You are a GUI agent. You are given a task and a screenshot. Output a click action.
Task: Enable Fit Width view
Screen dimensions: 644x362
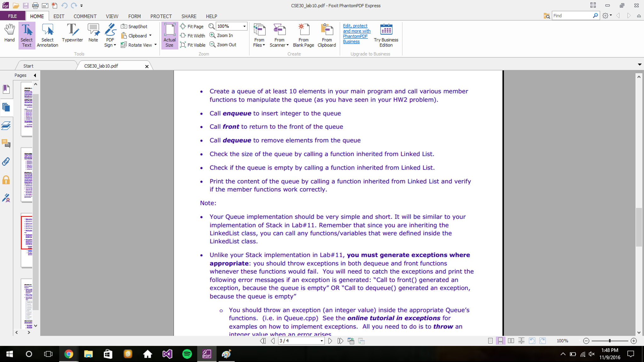pyautogui.click(x=193, y=36)
